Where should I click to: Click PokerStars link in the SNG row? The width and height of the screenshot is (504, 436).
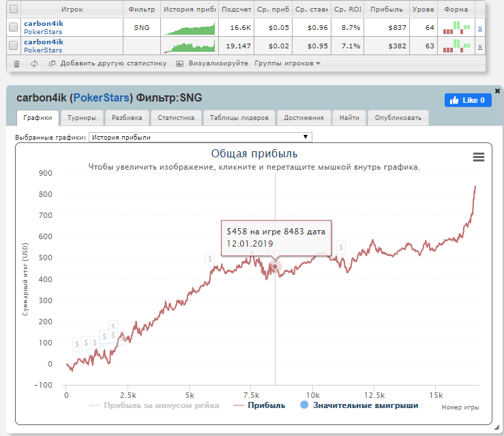pos(43,32)
